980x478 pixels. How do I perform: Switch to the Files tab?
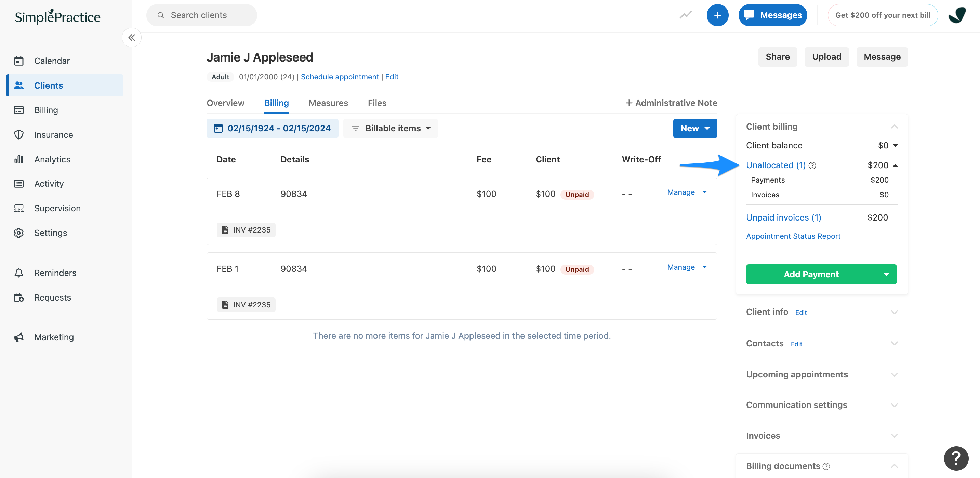tap(376, 103)
